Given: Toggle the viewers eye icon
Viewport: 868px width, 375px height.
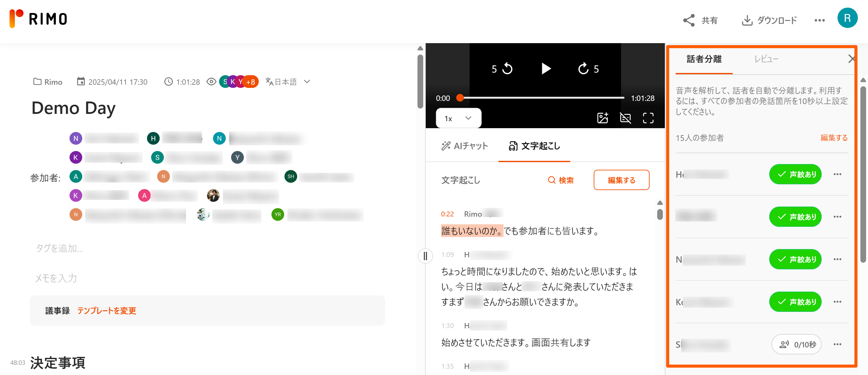Looking at the screenshot, I should (x=211, y=82).
